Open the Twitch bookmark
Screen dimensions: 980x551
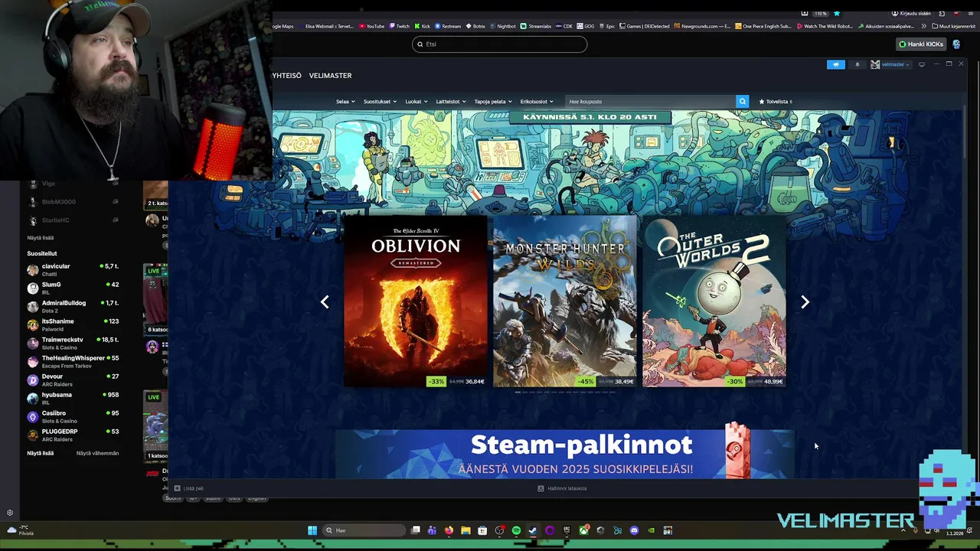click(400, 26)
